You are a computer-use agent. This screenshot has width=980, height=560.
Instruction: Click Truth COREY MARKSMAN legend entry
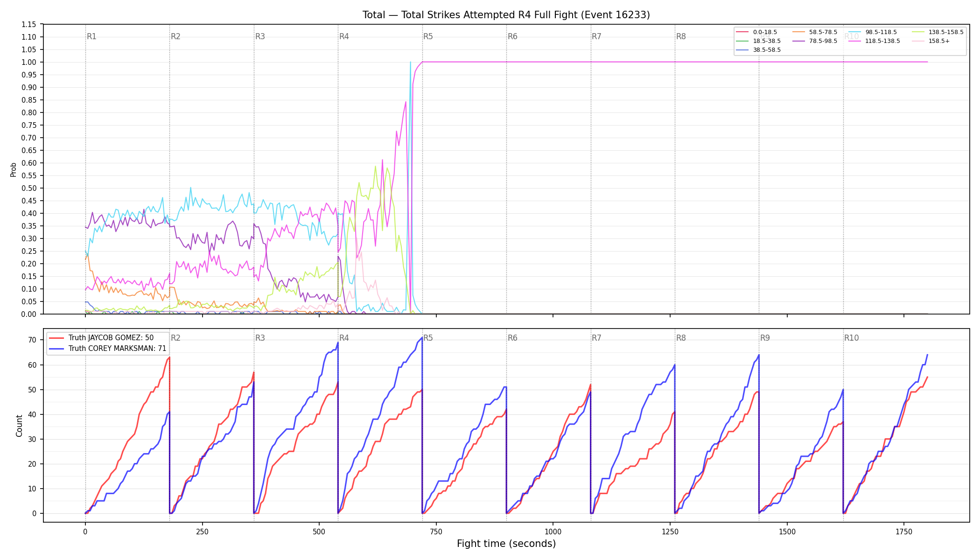coord(108,348)
